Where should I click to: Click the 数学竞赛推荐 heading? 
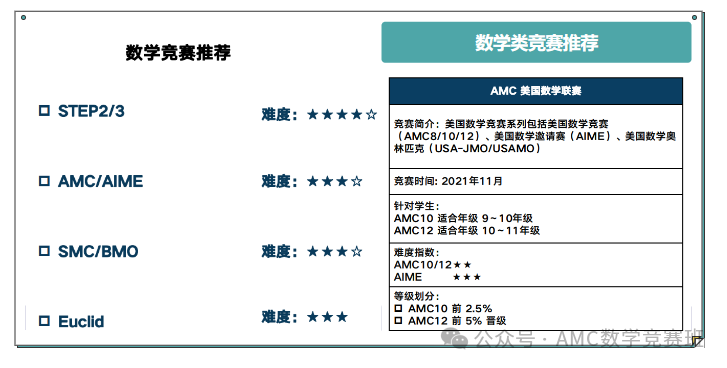click(x=178, y=52)
